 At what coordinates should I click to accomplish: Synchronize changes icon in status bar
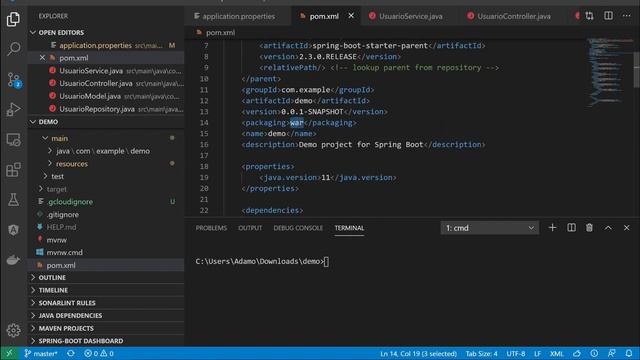click(x=71, y=353)
